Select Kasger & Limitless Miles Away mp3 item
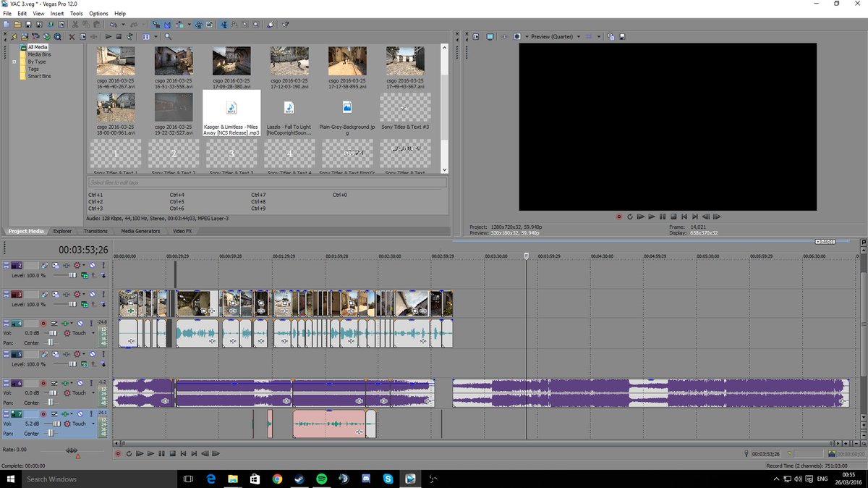 pyautogui.click(x=231, y=113)
